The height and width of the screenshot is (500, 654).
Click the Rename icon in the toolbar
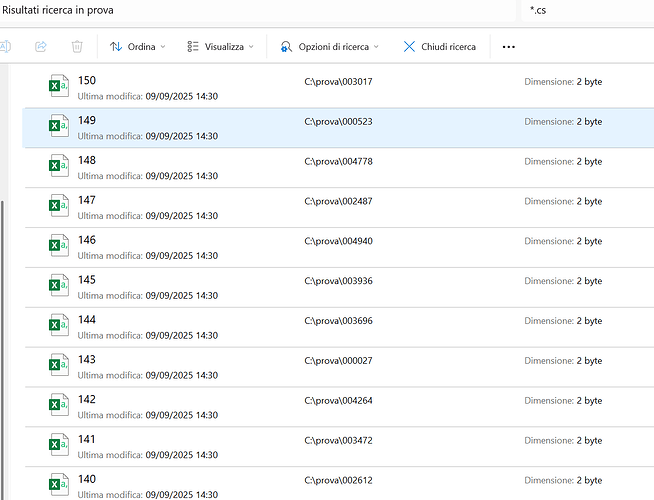[5, 46]
